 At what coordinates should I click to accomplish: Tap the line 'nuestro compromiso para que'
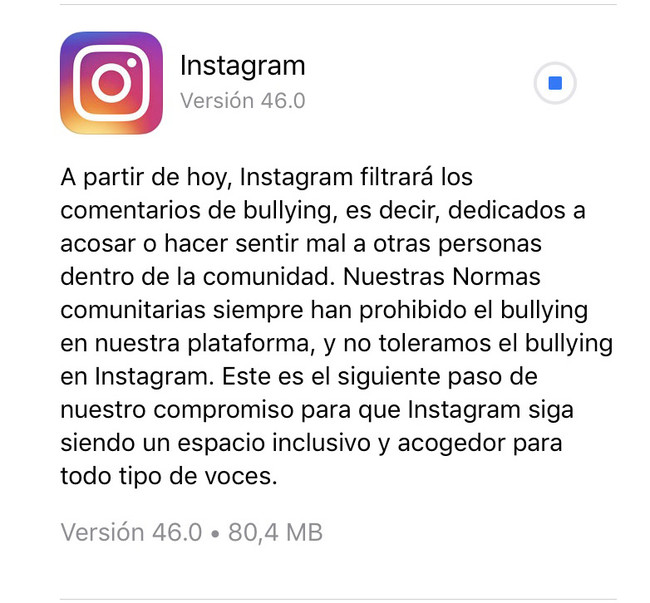pyautogui.click(x=230, y=410)
